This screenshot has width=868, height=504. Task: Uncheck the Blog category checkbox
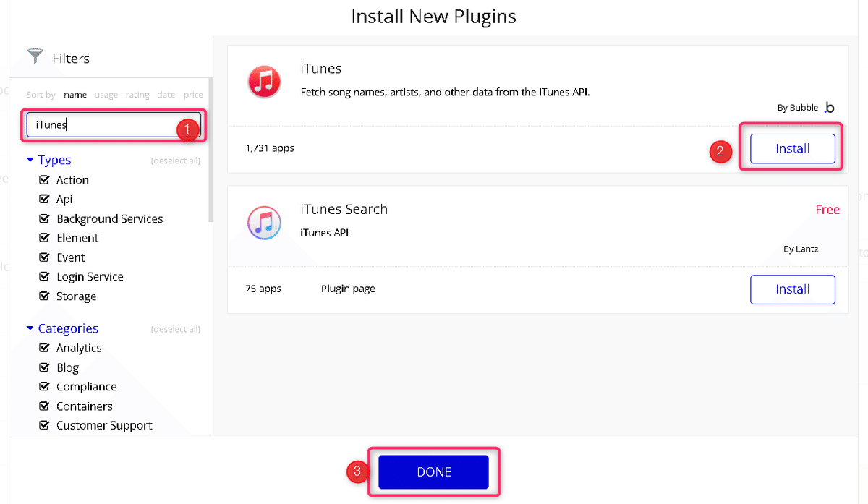point(44,367)
